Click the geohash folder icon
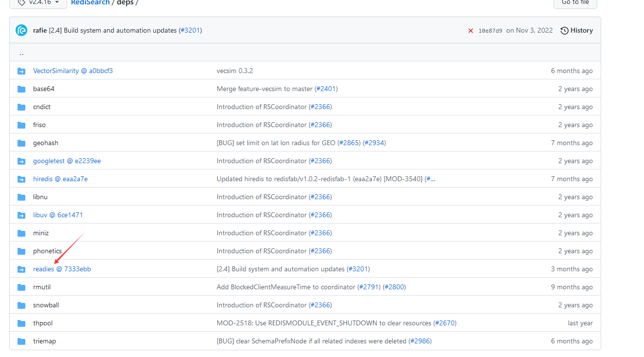Screen dimensions: 644x357 [21, 143]
